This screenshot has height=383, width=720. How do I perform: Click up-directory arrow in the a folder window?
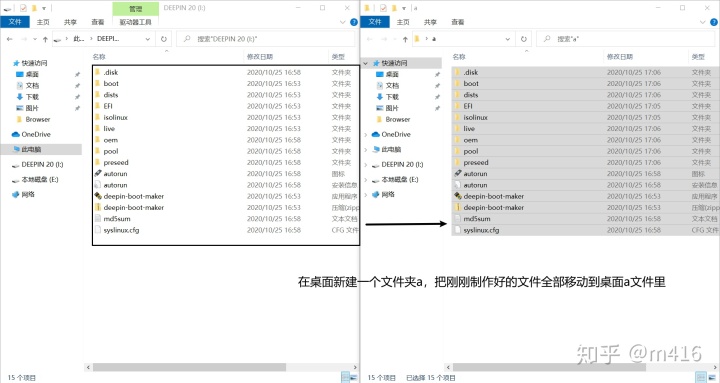pyautogui.click(x=405, y=39)
